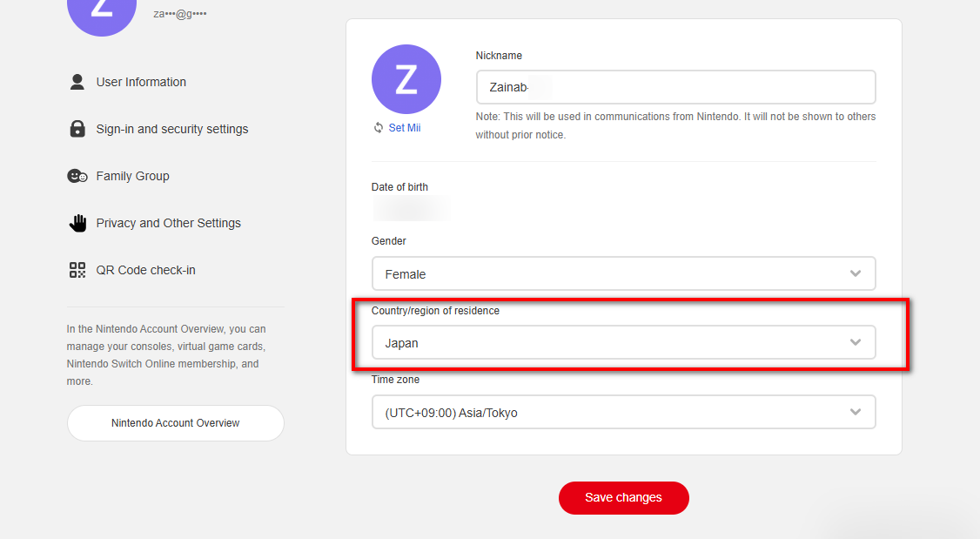Open the User Information section

(x=141, y=81)
